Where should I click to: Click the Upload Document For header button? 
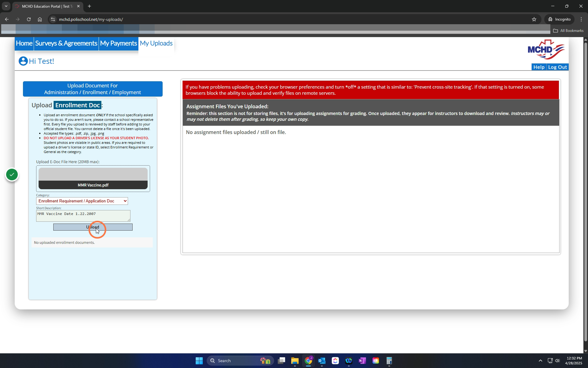(93, 89)
